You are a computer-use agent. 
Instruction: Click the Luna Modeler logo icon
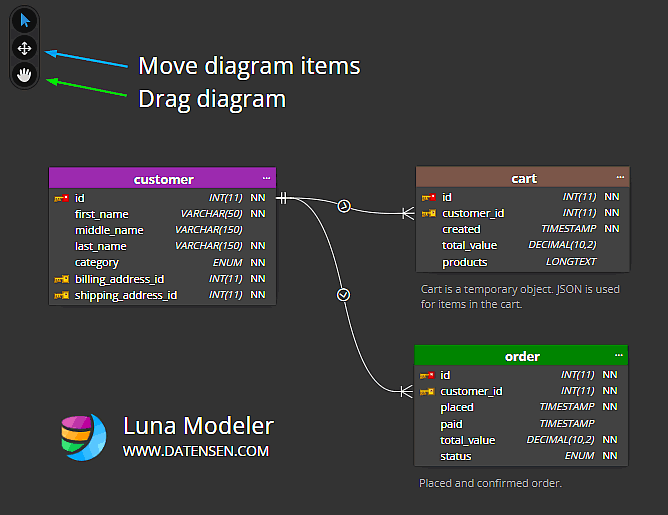point(83,437)
